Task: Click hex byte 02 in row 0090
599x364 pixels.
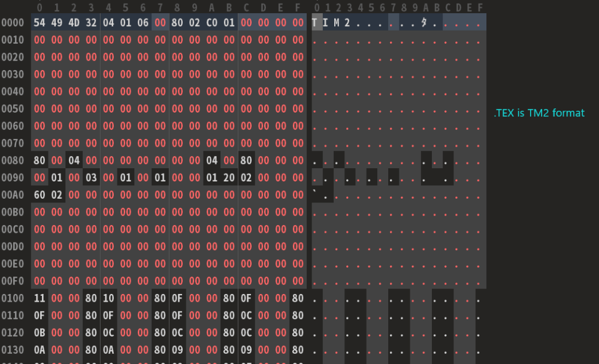Action: 246,178
